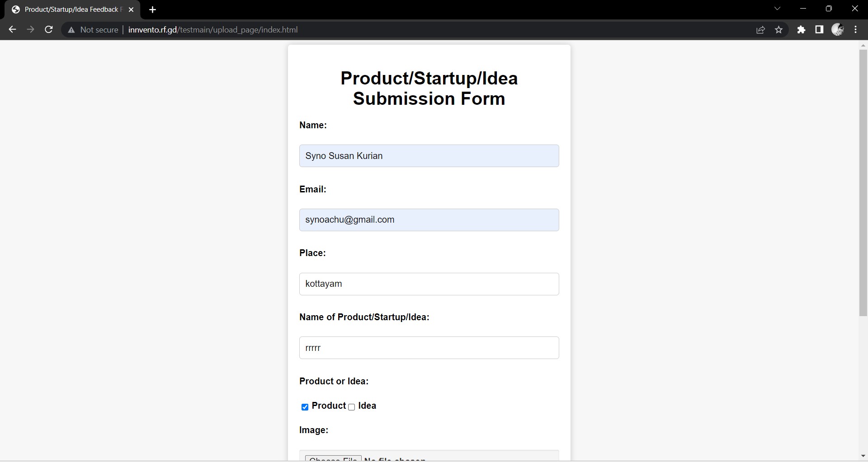This screenshot has height=462, width=868.
Task: Click the Not secure warning icon
Action: click(71, 30)
